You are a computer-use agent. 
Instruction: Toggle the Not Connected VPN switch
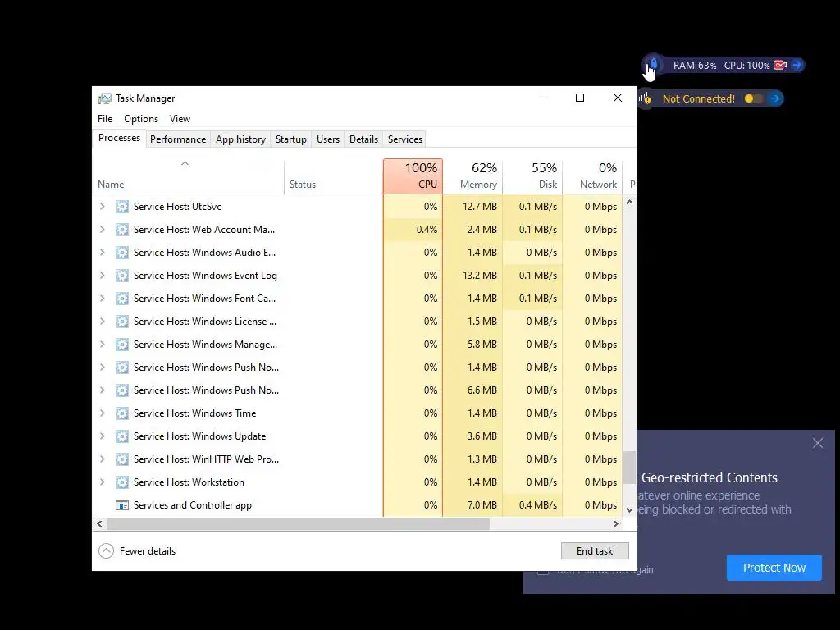(x=753, y=98)
